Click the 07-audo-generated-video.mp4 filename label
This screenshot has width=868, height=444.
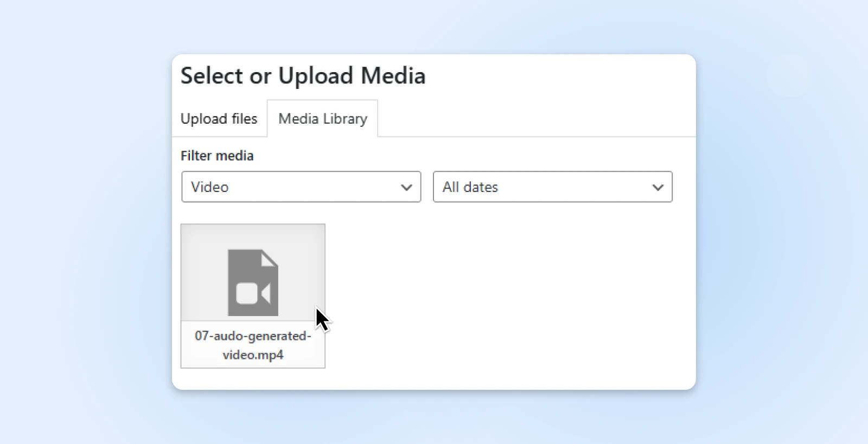253,345
